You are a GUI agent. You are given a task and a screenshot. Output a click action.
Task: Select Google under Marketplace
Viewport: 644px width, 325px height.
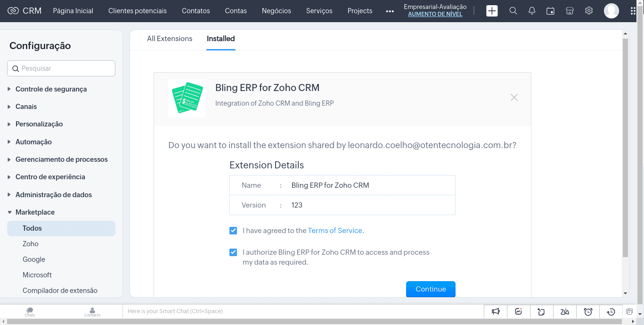pyautogui.click(x=34, y=259)
